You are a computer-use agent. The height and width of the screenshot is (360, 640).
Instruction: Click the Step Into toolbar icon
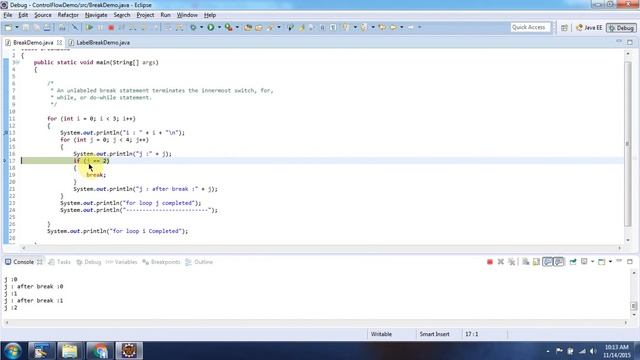click(133, 27)
